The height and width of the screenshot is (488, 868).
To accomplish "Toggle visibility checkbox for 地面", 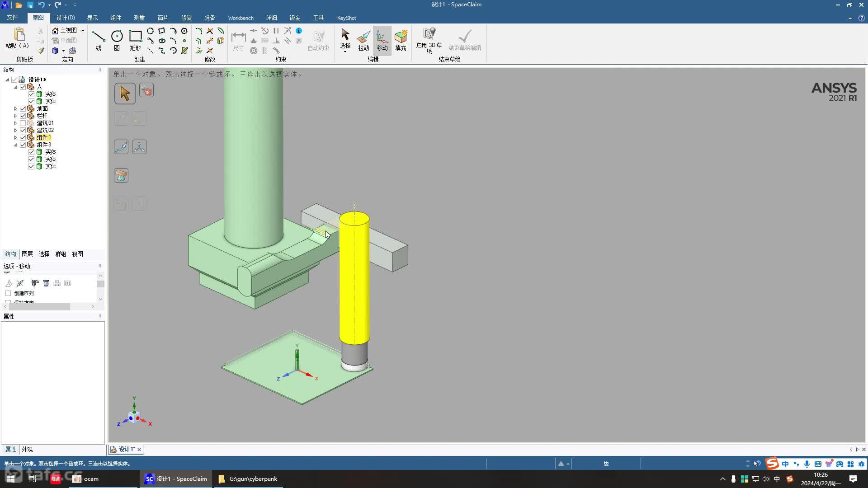I will [x=23, y=108].
